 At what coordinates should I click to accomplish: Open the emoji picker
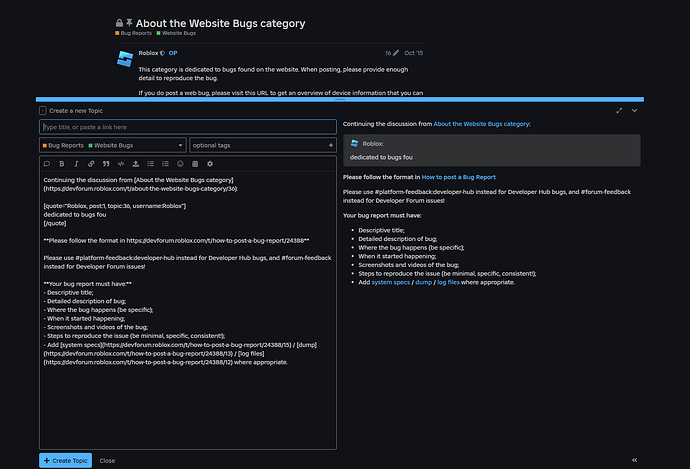(180, 163)
